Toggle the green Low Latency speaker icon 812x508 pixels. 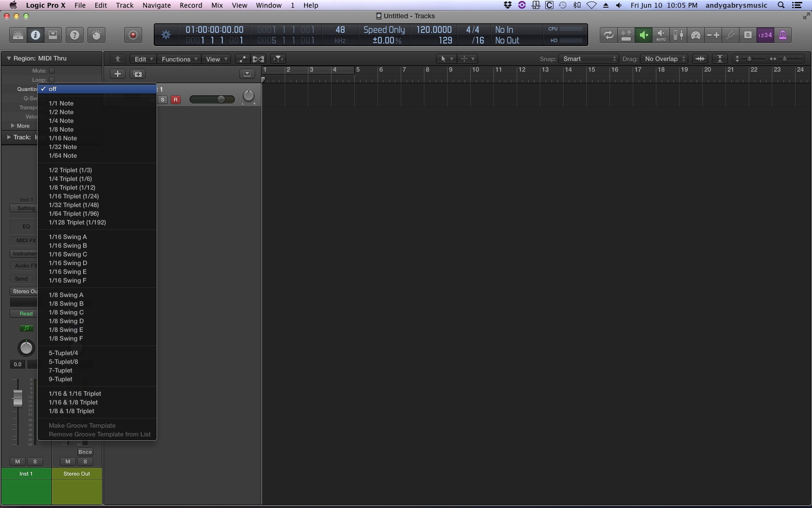(x=643, y=35)
